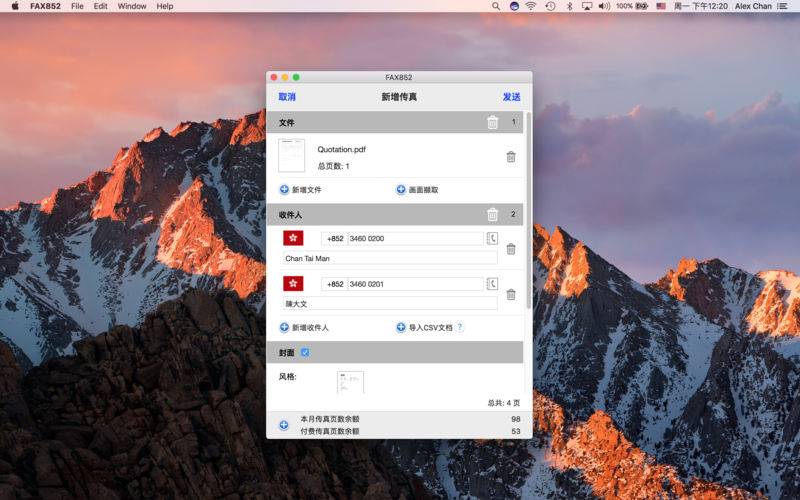Delete all files with 文件 header trash icon
800x500 pixels.
[x=492, y=123]
